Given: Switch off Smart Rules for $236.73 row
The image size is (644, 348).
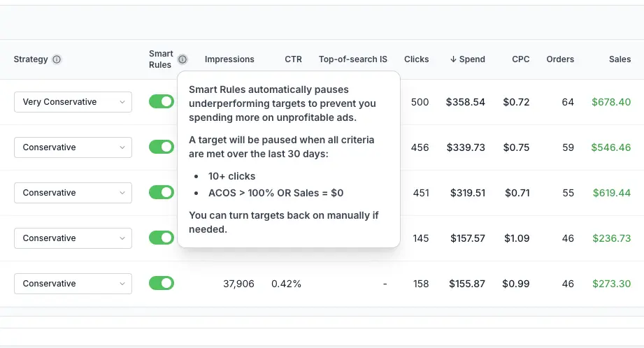Looking at the screenshot, I should (162, 238).
